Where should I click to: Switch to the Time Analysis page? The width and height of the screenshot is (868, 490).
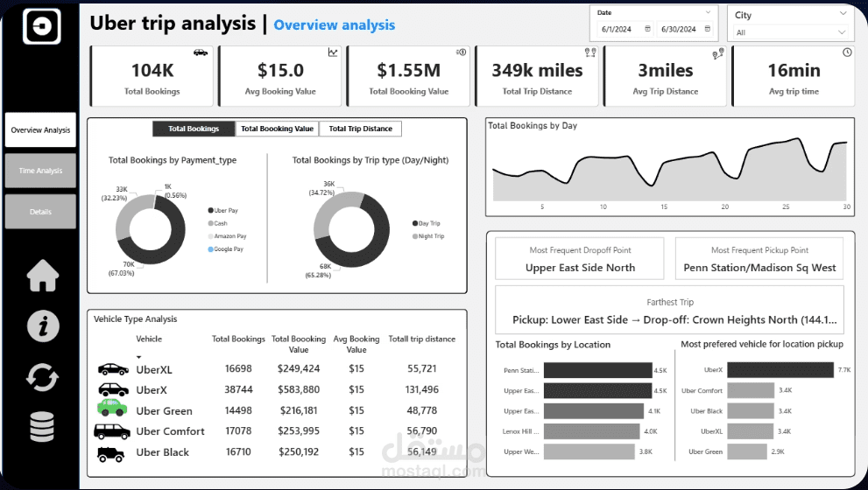40,171
